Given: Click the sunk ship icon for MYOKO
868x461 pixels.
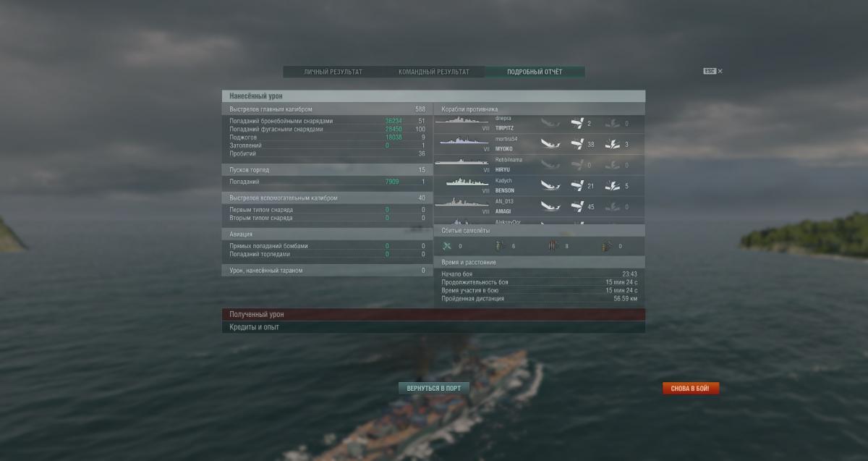Looking at the screenshot, I should pos(550,144).
